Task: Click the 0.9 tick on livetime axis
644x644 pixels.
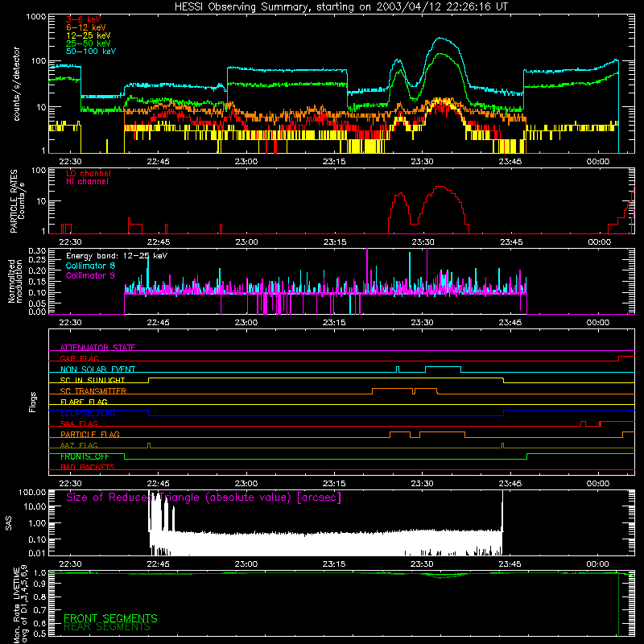Action: tap(39, 584)
